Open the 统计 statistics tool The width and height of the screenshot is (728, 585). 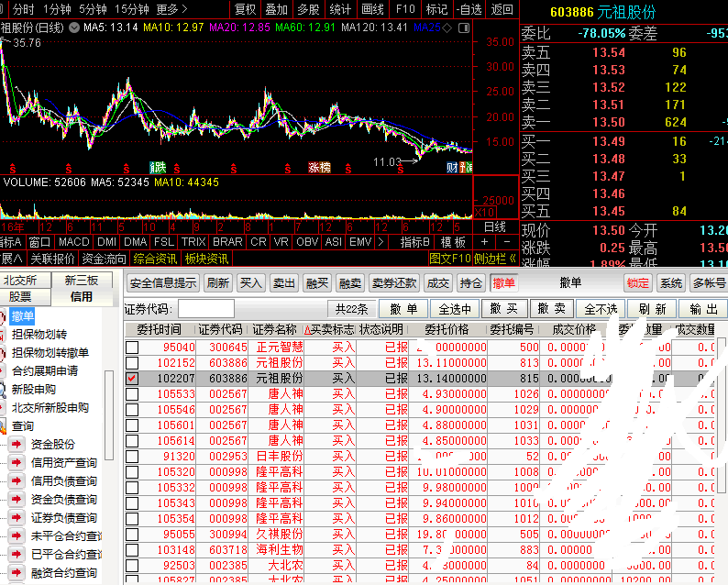[x=340, y=9]
